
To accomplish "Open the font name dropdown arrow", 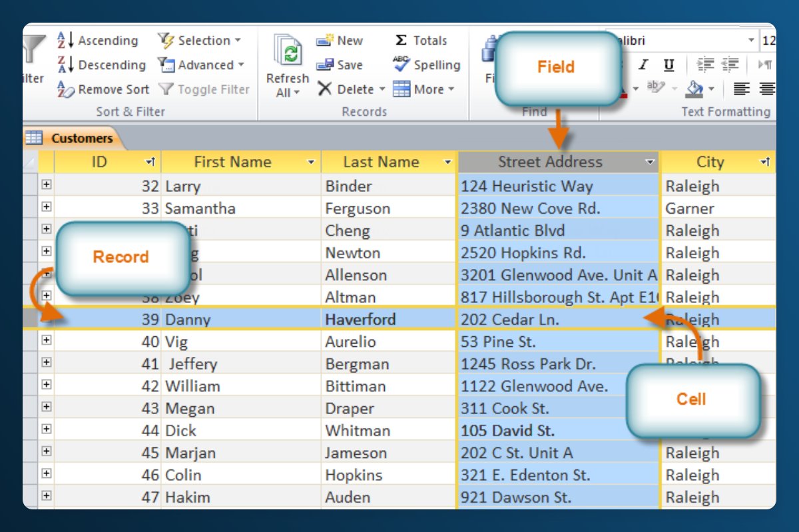I will pos(752,41).
